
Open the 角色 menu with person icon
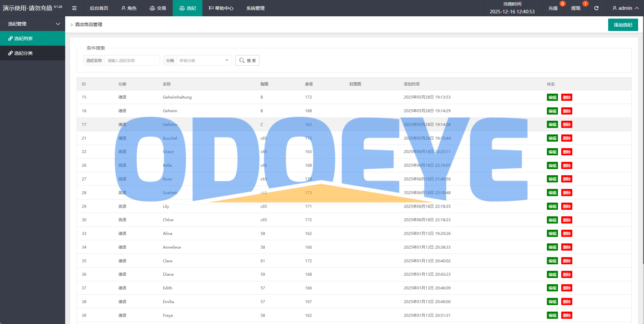pyautogui.click(x=129, y=8)
